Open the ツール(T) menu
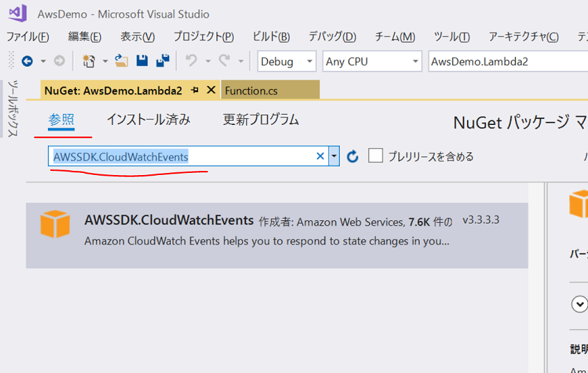This screenshot has height=373, width=588. [452, 37]
